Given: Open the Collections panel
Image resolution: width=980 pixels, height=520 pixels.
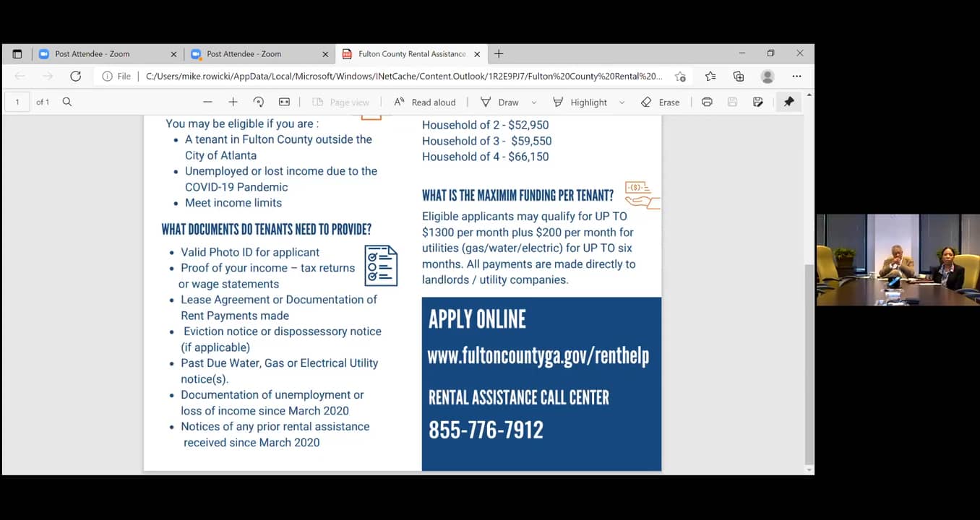Looking at the screenshot, I should point(739,76).
